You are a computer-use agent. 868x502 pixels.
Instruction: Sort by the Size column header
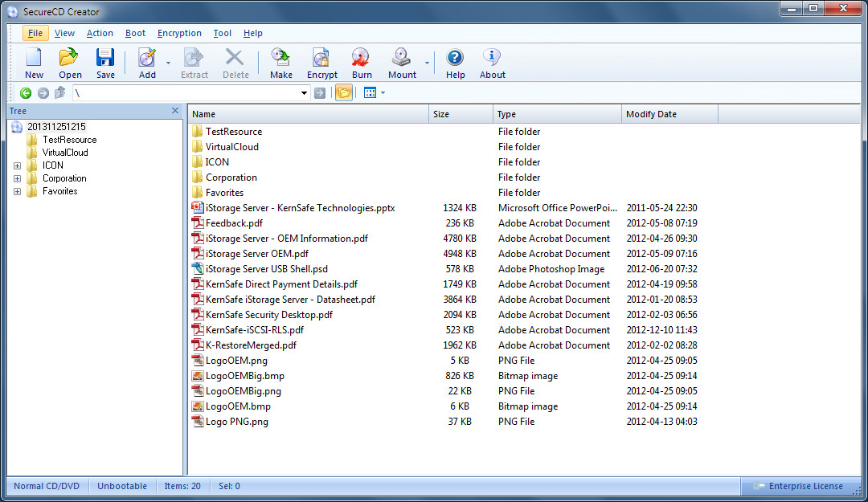click(x=461, y=114)
